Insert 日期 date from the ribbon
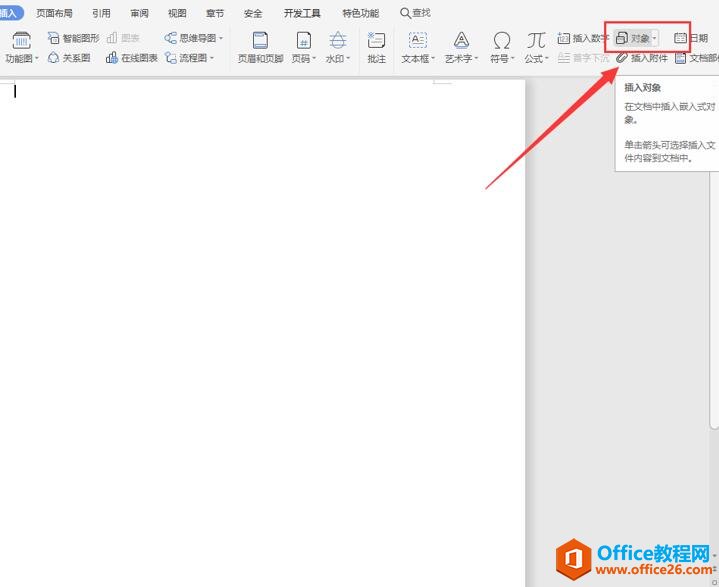Screen dimensions: 719x587 (x=691, y=38)
